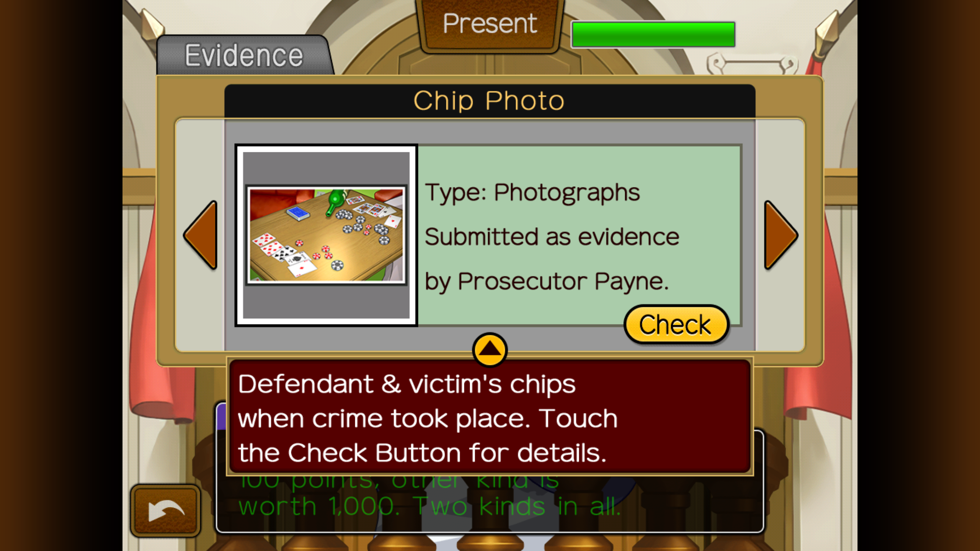
Task: Open the Chip Photo thumbnail image
Action: pos(326,235)
